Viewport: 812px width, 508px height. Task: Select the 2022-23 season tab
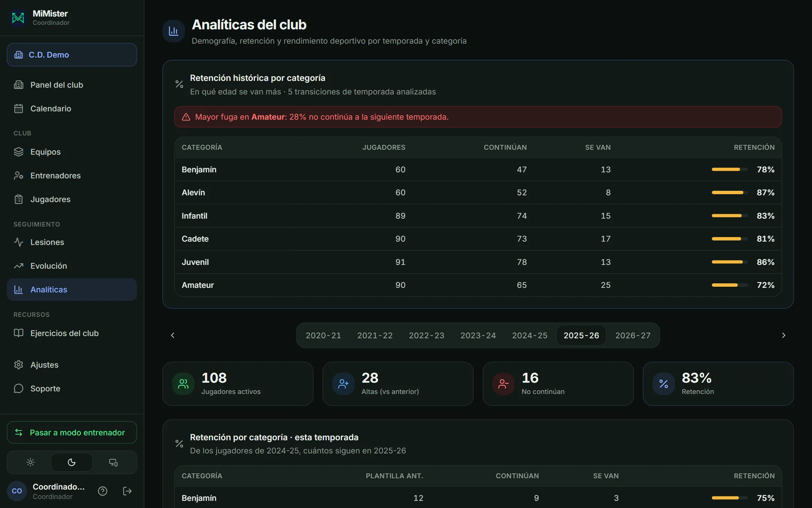pos(426,335)
